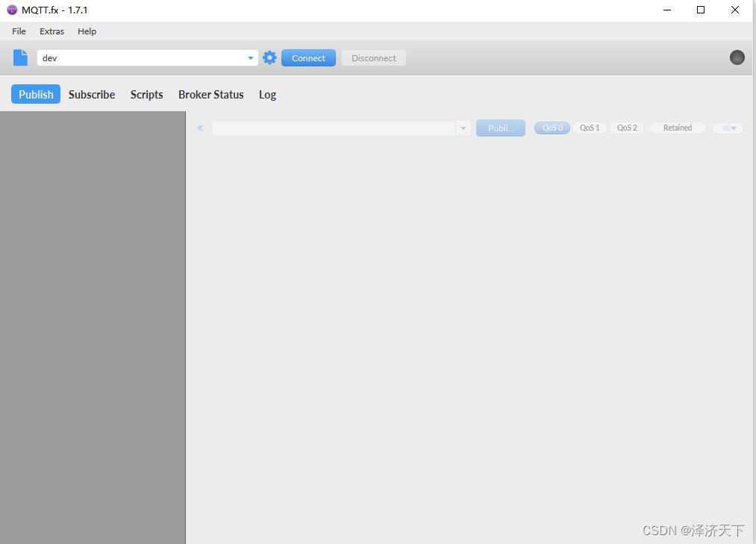
Task: Click the double-chevron collapse icon
Action: click(200, 128)
